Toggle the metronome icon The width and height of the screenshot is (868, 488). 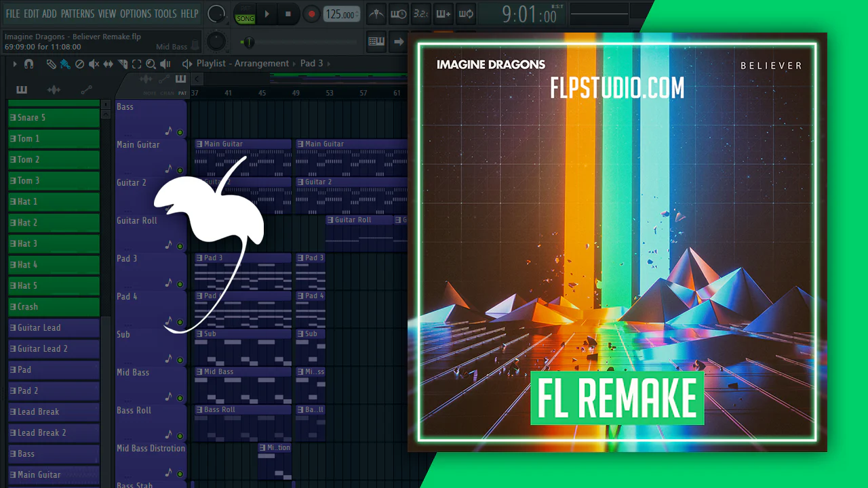(375, 14)
